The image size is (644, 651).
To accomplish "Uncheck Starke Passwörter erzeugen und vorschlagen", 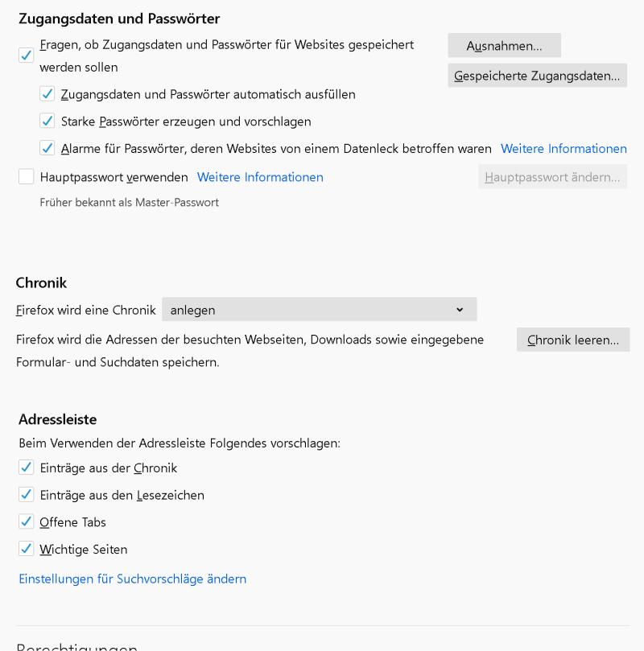I will coord(47,122).
